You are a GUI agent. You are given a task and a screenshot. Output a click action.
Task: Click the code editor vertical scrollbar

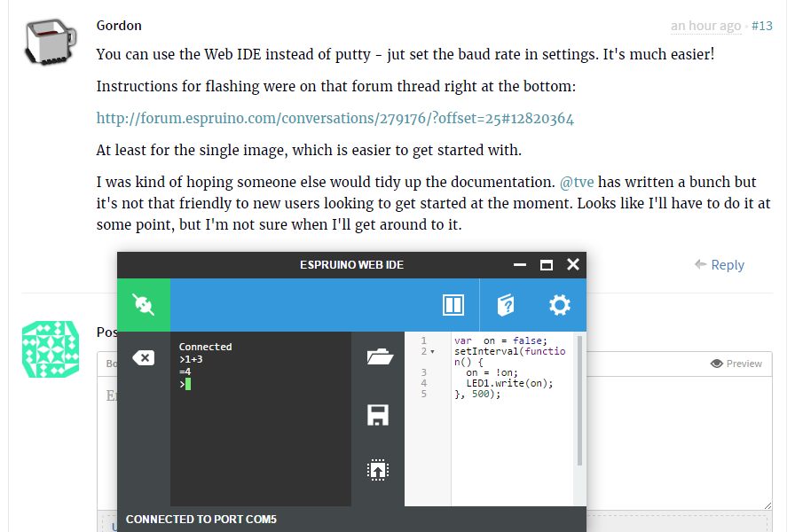(579, 400)
